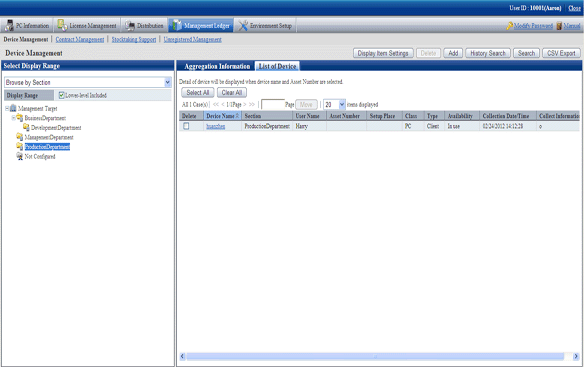Click the DevelopmentDepartment folder icon
The width and height of the screenshot is (584, 367).
tap(26, 127)
